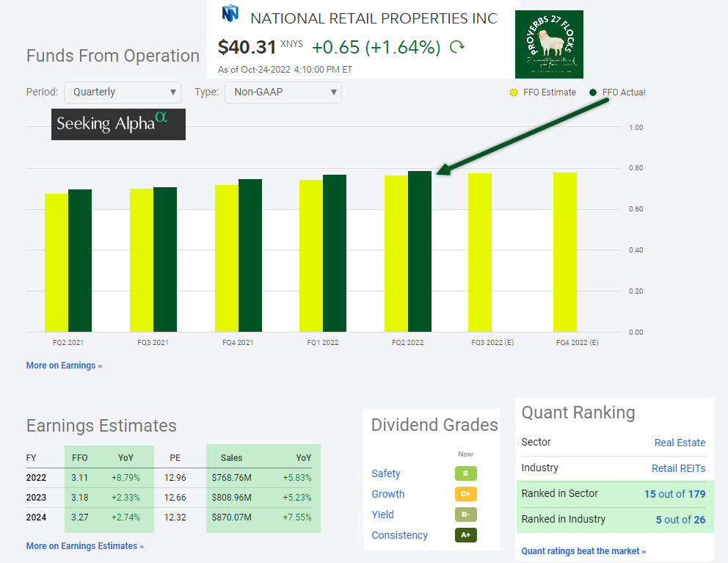This screenshot has height=563, width=728.
Task: Open the Type Non-GAAP dropdown
Action: [283, 92]
